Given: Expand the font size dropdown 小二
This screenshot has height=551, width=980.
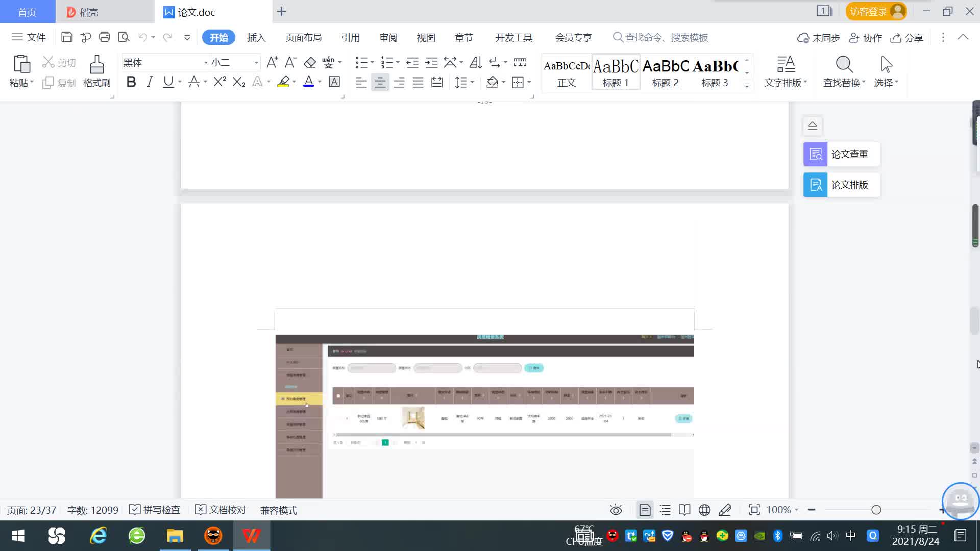Looking at the screenshot, I should pos(256,63).
